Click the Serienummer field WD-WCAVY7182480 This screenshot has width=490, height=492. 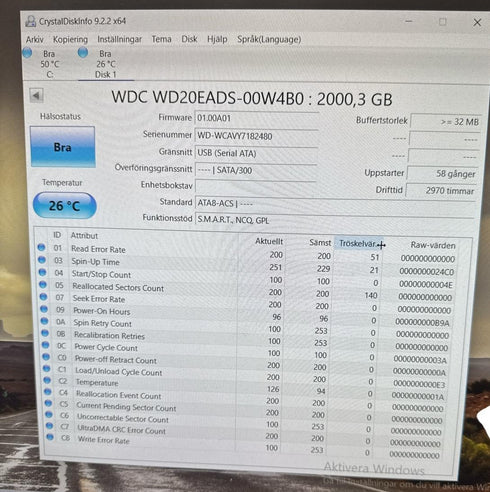click(256, 136)
